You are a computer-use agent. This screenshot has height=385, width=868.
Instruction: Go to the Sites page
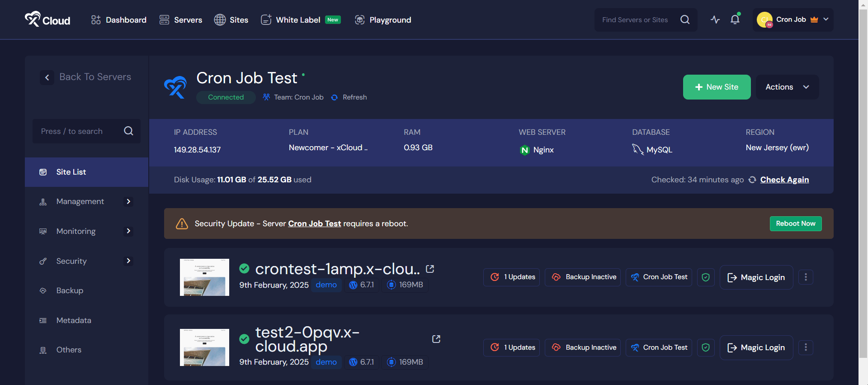pos(231,20)
